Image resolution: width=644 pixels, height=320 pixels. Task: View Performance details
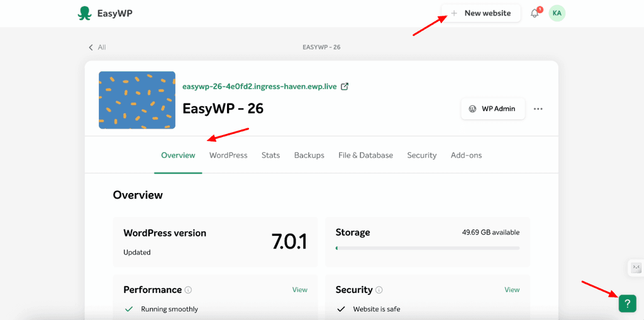(x=300, y=290)
